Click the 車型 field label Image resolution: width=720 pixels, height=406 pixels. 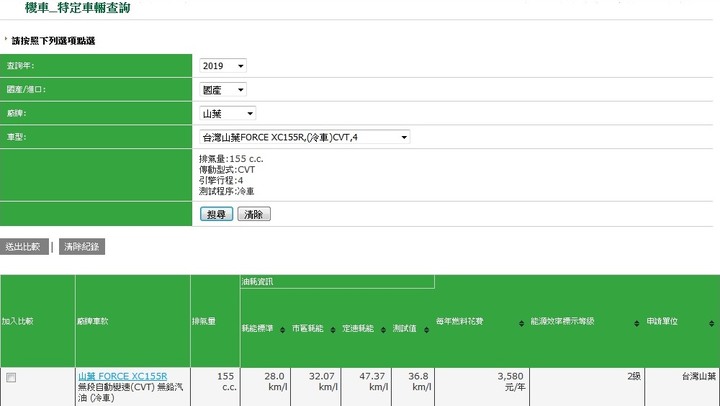tap(17, 137)
